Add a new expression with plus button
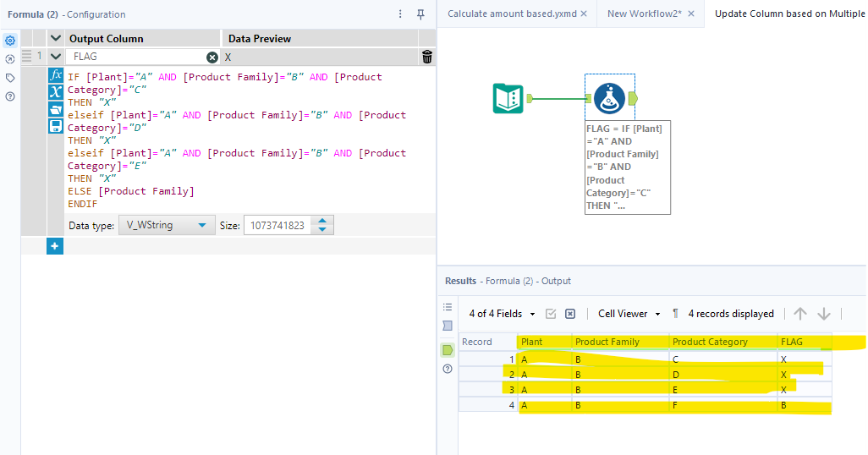This screenshot has width=868, height=455. click(55, 245)
